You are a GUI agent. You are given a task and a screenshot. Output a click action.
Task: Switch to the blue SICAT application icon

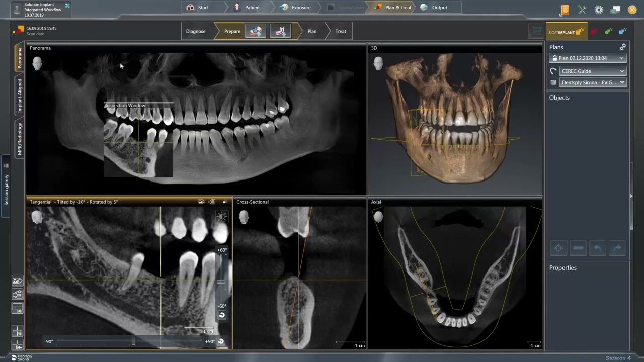(x=622, y=32)
